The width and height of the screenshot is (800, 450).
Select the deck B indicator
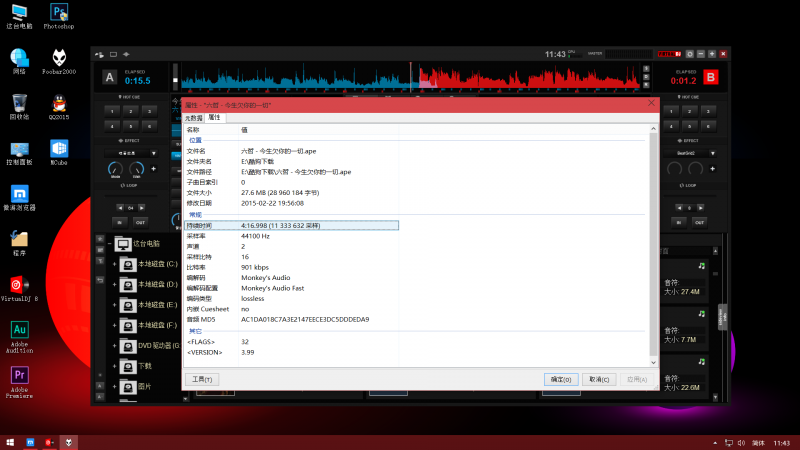(x=711, y=77)
